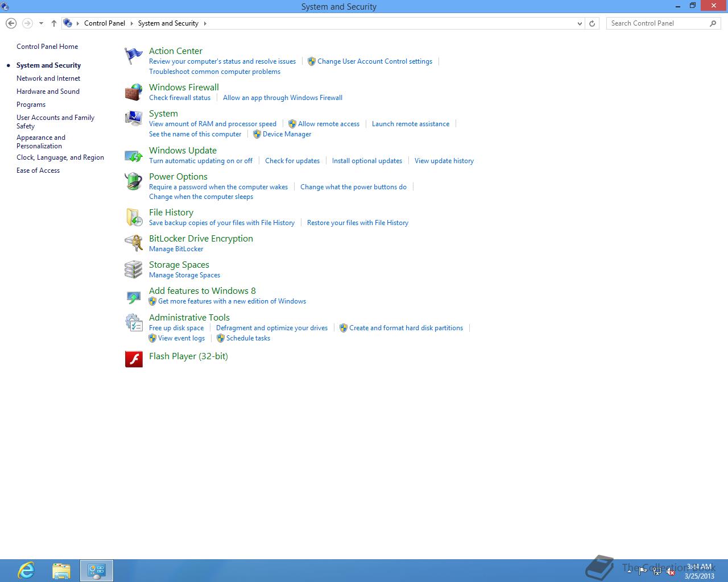Expand the address bar history dropdown
This screenshot has height=582, width=728.
580,23
